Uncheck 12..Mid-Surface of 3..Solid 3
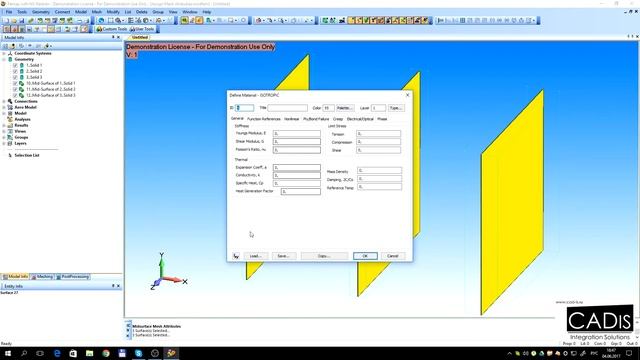 [16, 95]
